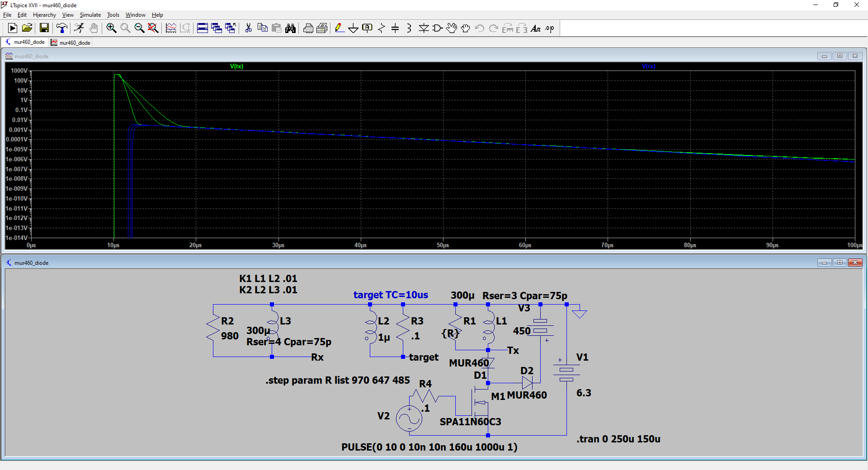Viewport: 868px width, 470px height.
Task: Select the Ground symbol tool
Action: click(353, 28)
